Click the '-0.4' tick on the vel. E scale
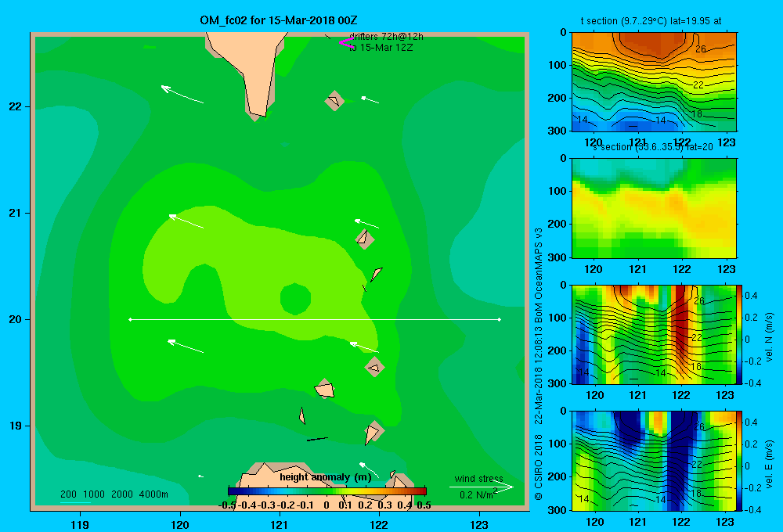Screen dimensions: 783x532 pyautogui.click(x=752, y=509)
